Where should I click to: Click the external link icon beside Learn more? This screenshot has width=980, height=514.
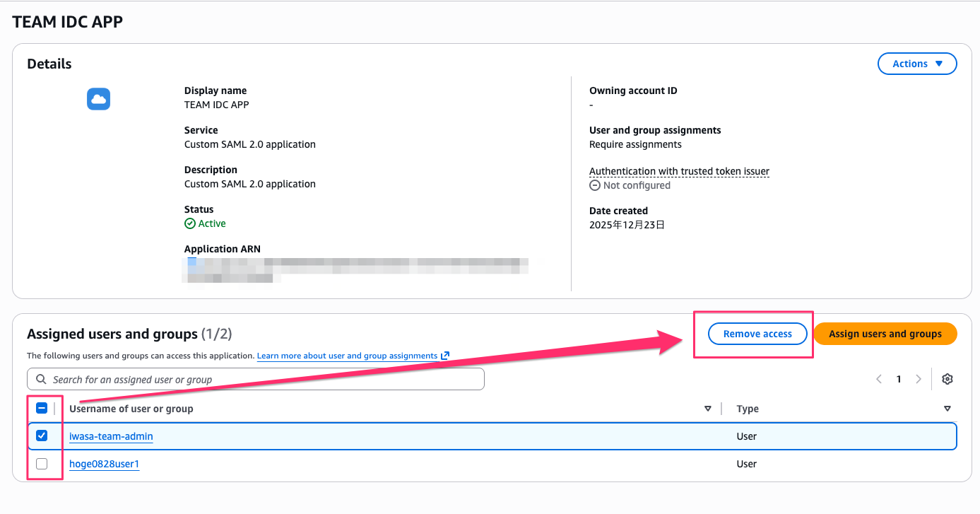[x=445, y=356]
